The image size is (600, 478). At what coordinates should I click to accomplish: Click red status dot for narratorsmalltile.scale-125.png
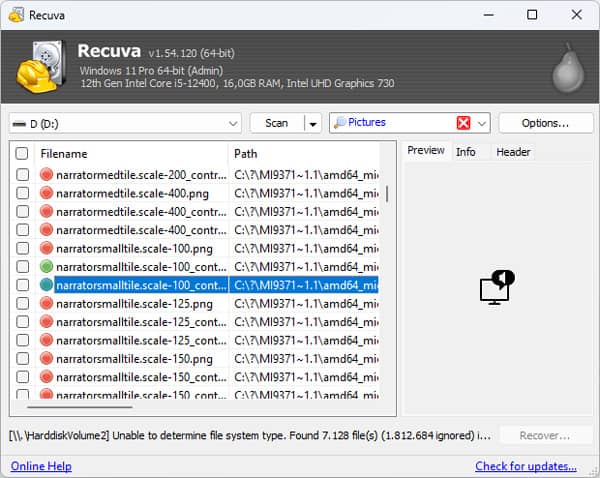pos(46,303)
